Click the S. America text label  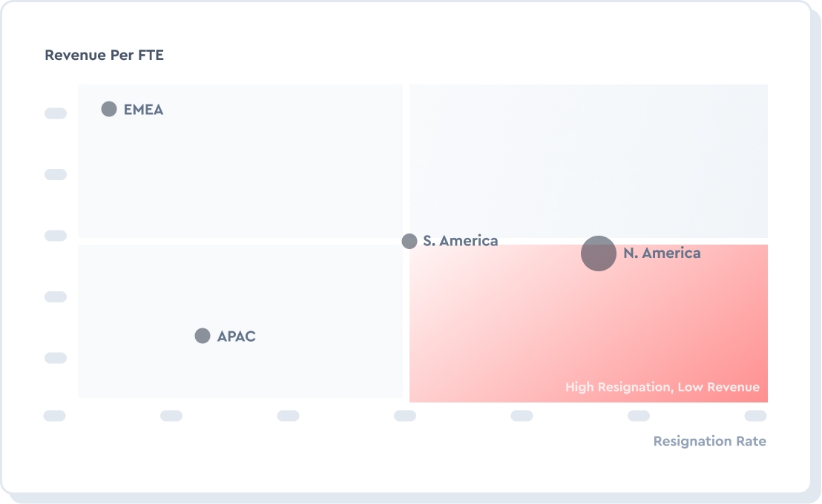pos(460,241)
